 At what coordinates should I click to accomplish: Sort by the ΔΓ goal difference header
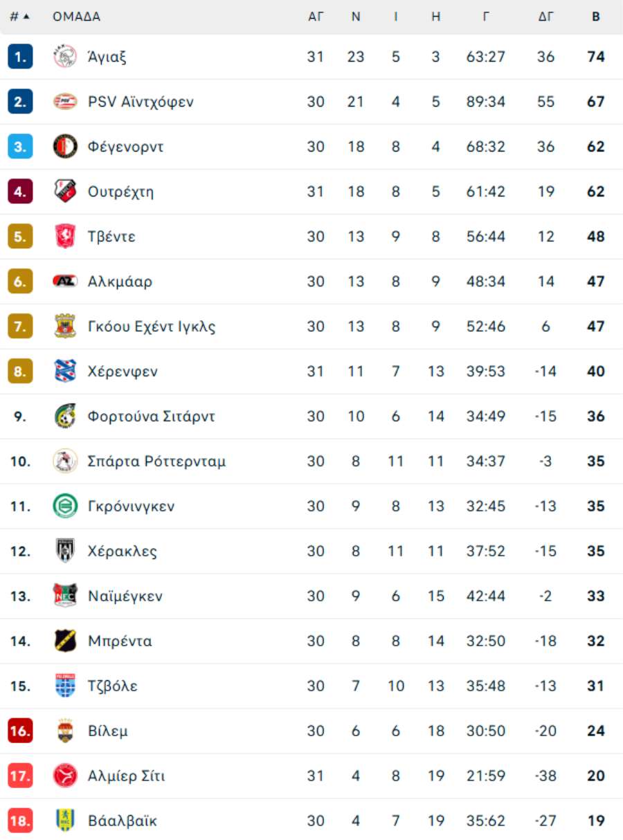coord(546,17)
